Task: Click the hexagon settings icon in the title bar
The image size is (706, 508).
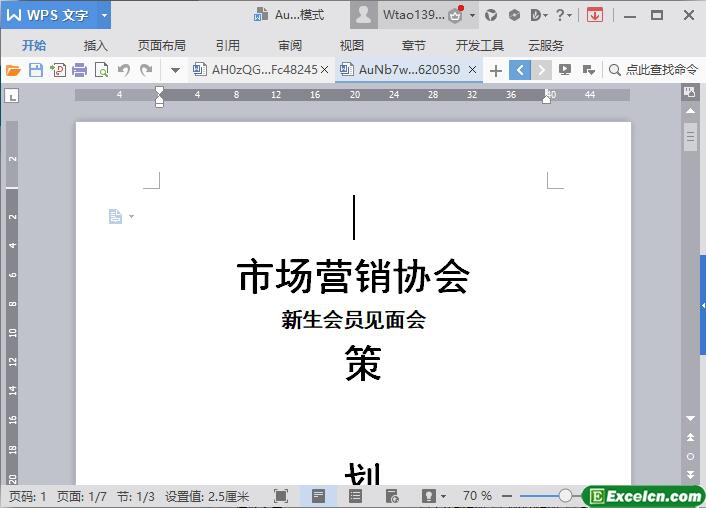Action: coord(514,15)
